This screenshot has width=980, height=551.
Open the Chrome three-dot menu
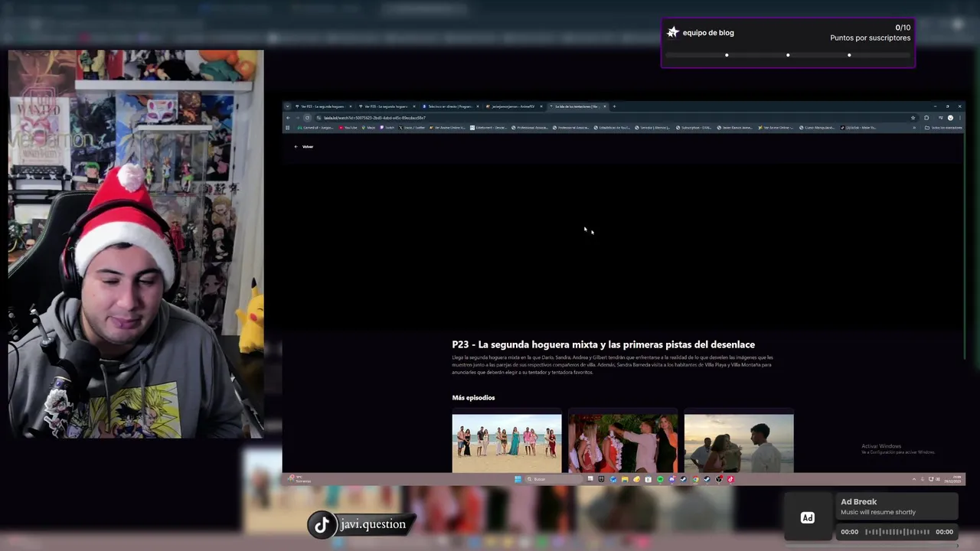[x=959, y=118]
